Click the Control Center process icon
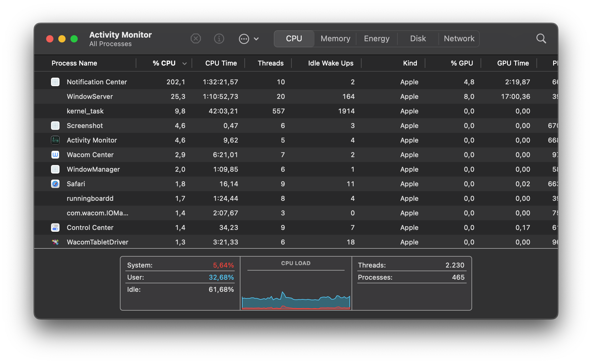 (55, 227)
